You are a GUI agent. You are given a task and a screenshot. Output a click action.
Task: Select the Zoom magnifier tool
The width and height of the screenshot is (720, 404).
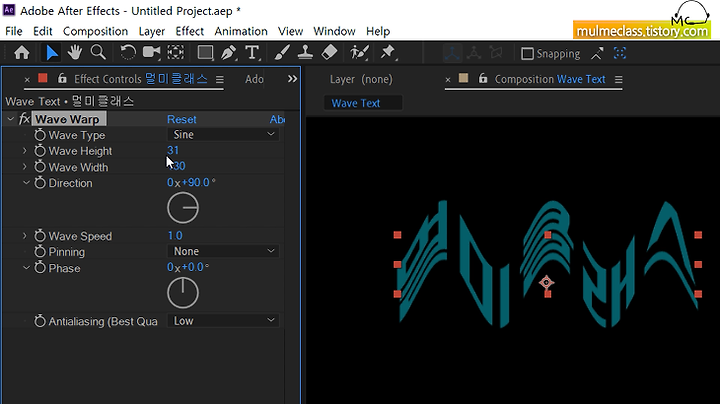coord(98,53)
